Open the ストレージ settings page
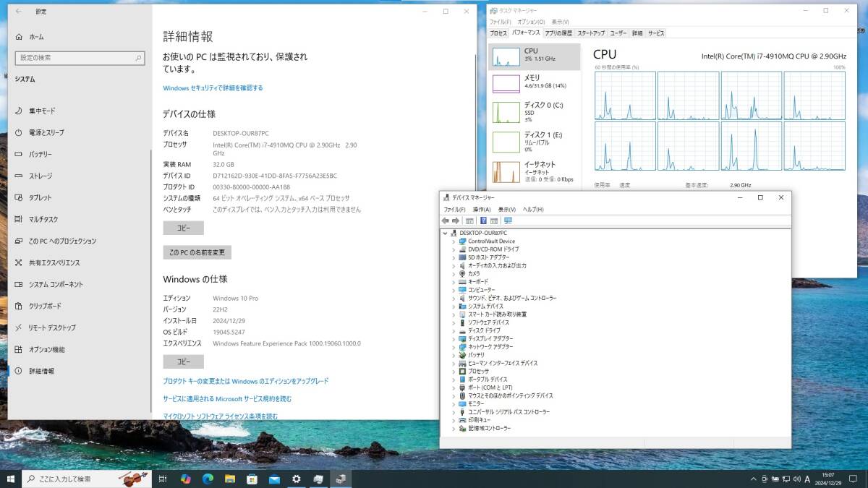868x488 pixels. (x=41, y=176)
